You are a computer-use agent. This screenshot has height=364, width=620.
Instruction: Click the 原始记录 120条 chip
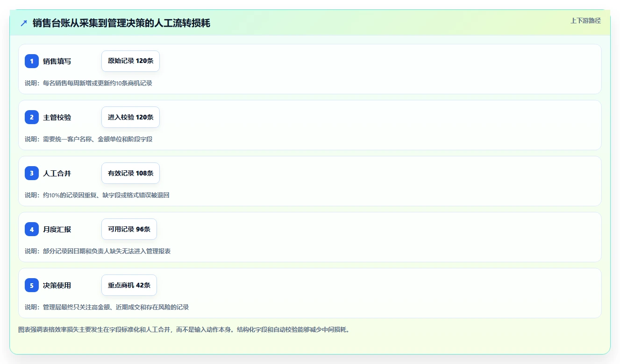(x=130, y=61)
